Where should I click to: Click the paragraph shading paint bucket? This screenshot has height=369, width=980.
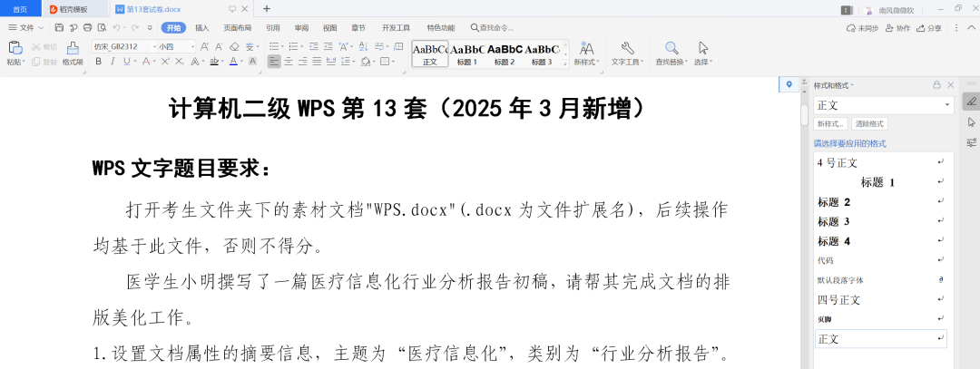[x=365, y=61]
